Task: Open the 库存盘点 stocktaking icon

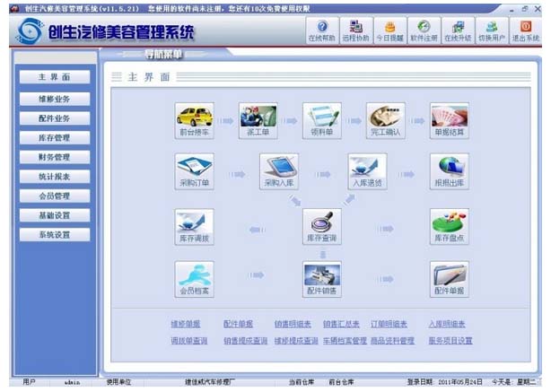Action: (x=449, y=223)
